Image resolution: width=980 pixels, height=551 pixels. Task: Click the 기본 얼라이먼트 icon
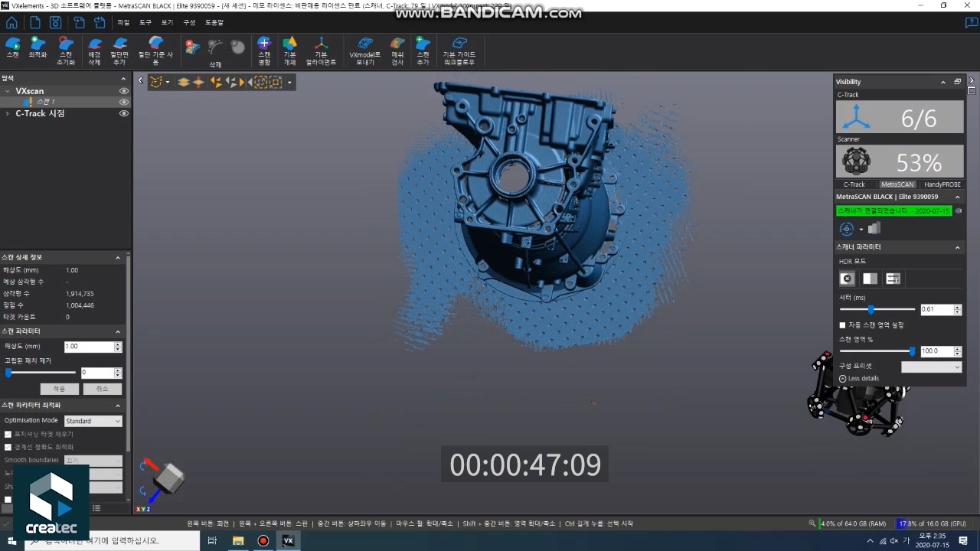(x=321, y=51)
